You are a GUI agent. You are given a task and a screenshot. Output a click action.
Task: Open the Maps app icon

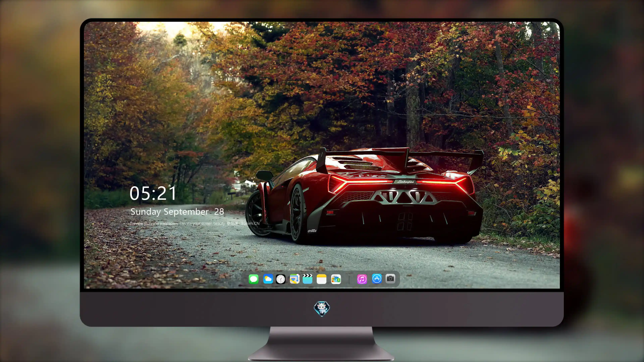(x=294, y=279)
